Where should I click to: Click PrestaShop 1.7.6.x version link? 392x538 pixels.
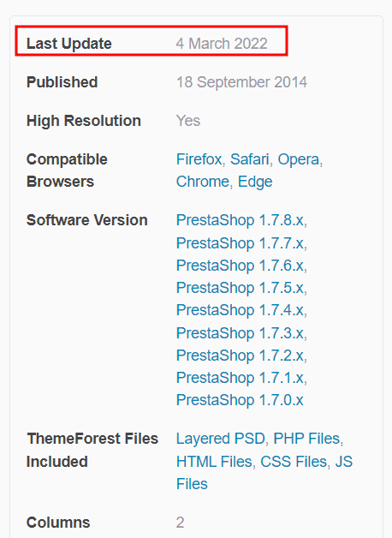pos(240,266)
